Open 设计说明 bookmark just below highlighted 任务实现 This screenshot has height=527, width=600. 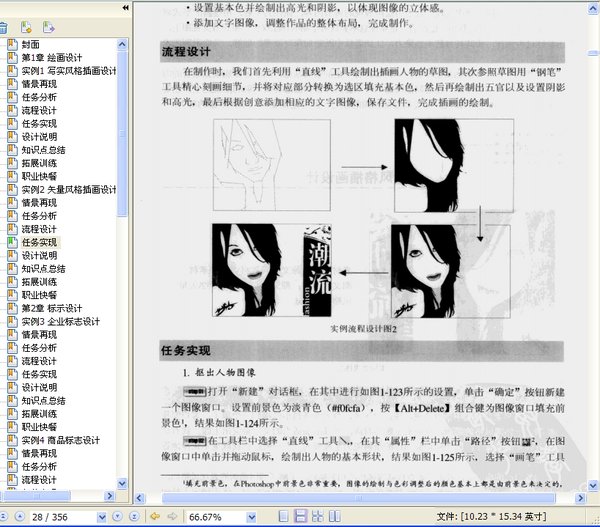pyautogui.click(x=39, y=255)
